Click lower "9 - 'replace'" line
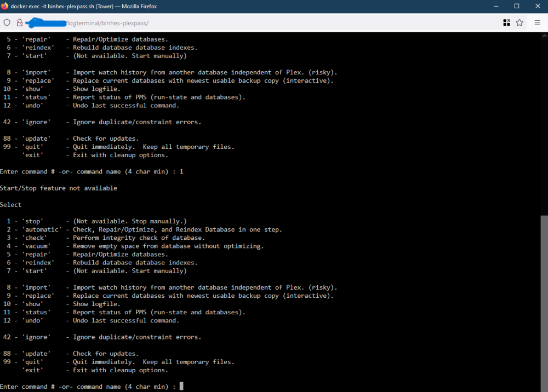 click(170, 296)
